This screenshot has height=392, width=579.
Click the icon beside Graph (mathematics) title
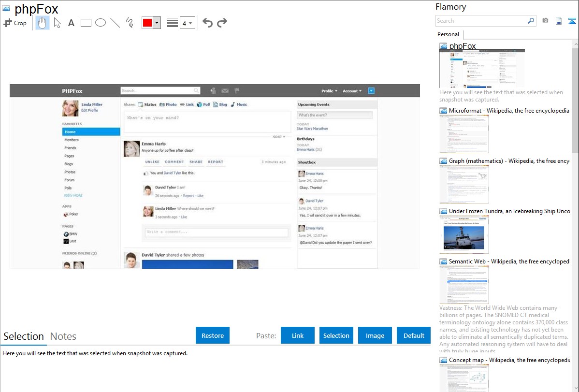click(x=443, y=161)
